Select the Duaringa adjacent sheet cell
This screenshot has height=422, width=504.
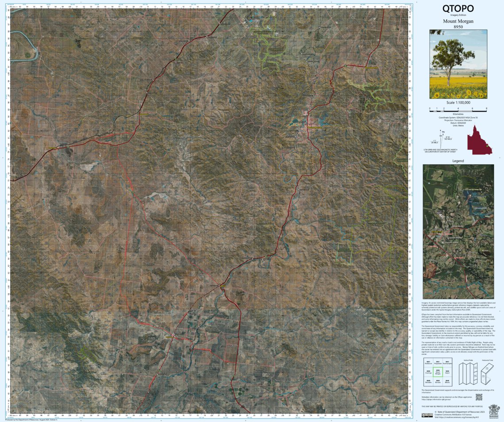click(x=428, y=372)
